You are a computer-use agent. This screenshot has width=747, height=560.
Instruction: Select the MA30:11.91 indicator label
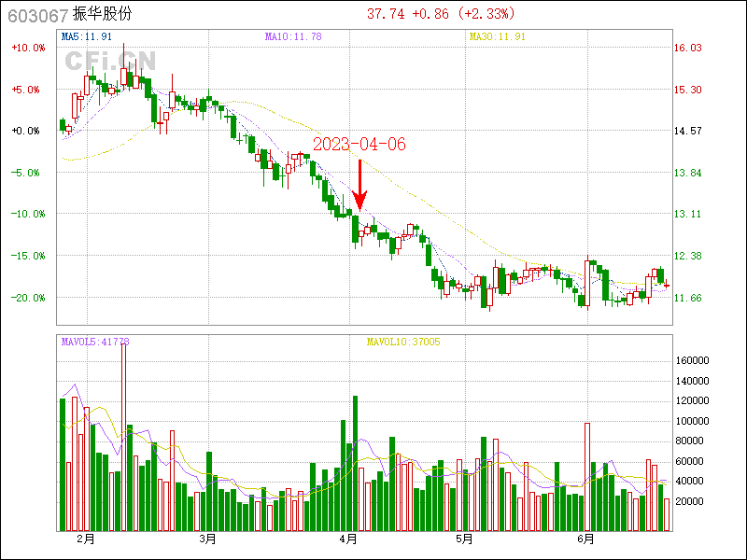[497, 36]
